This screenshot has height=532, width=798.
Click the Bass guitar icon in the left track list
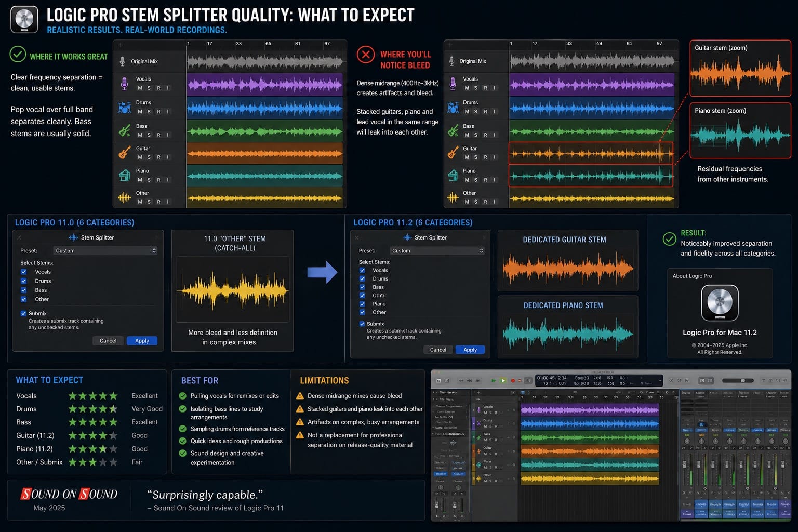point(124,130)
